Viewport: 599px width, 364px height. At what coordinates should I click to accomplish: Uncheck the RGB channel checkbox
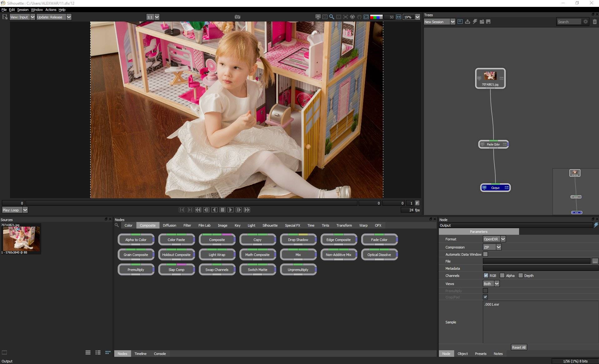486,275
